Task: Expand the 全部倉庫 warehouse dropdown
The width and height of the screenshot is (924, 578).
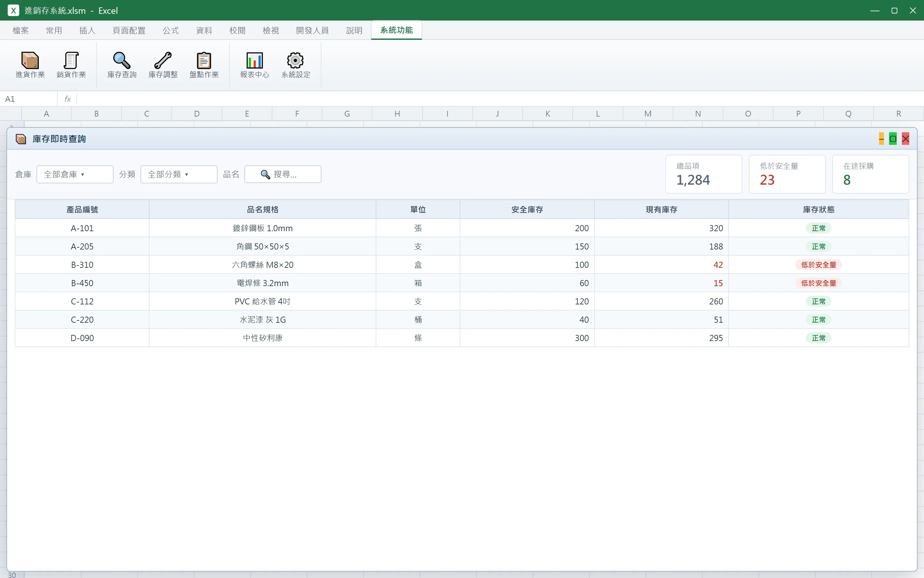Action: coord(75,174)
